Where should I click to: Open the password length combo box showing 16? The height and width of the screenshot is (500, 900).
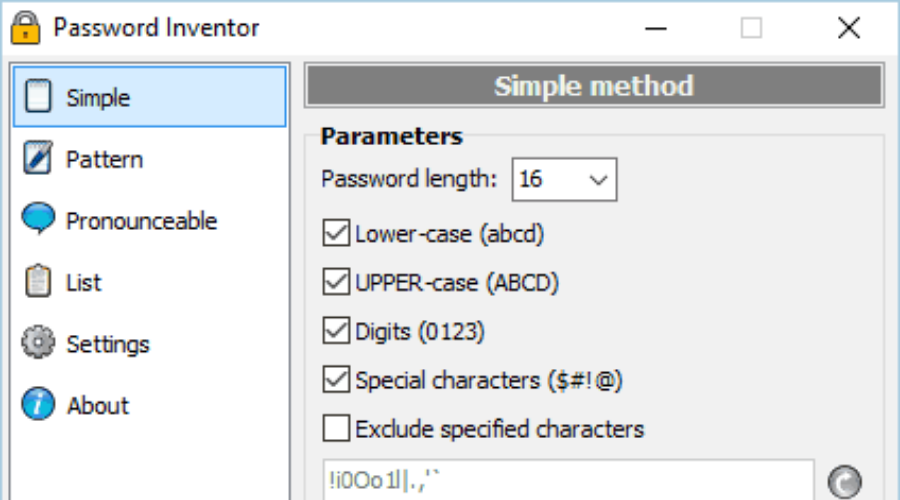564,180
